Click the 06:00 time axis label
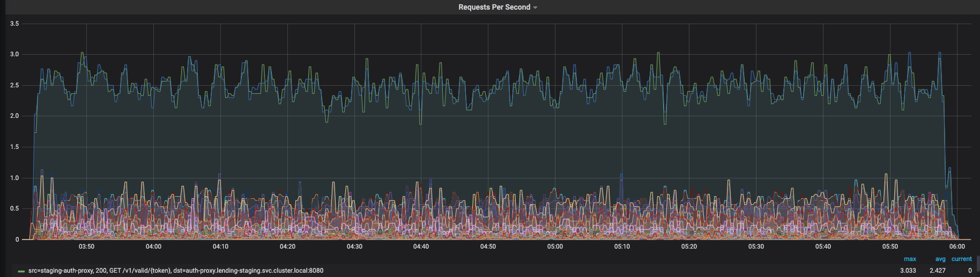 [x=957, y=246]
